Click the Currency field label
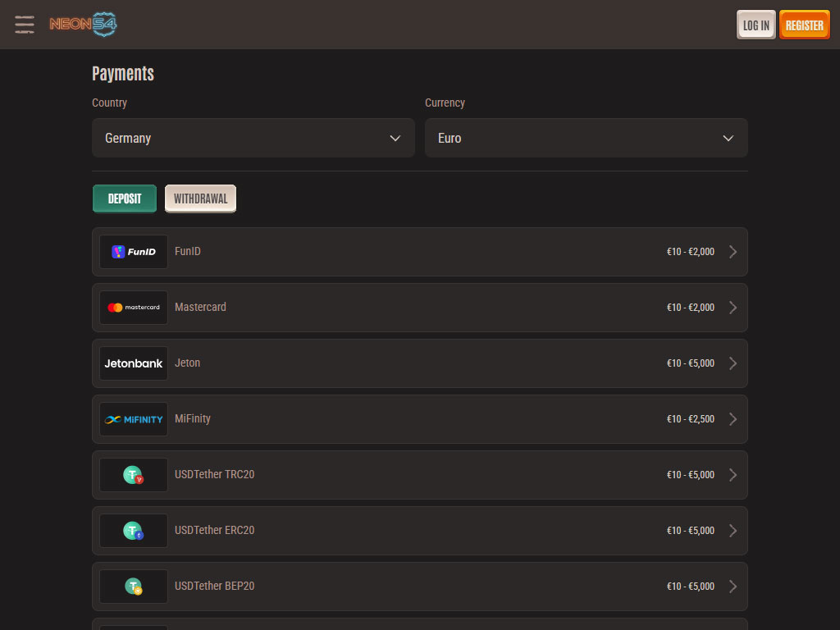Screen dimensions: 840x630 click(x=445, y=103)
